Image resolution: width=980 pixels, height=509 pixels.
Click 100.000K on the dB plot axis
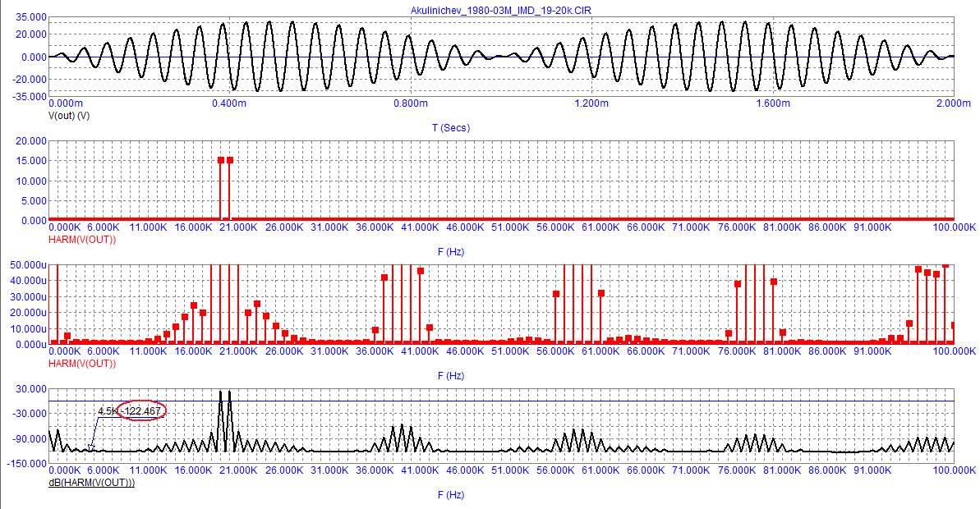pyautogui.click(x=954, y=470)
